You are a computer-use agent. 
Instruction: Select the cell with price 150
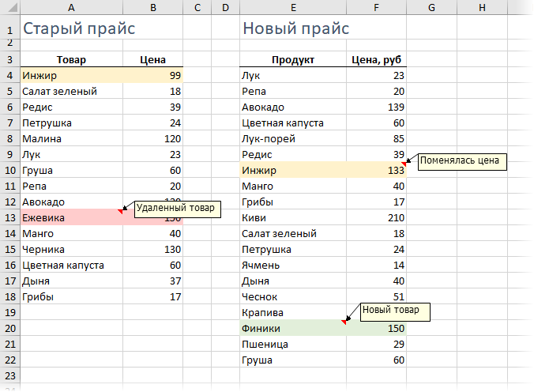pyautogui.click(x=376, y=328)
